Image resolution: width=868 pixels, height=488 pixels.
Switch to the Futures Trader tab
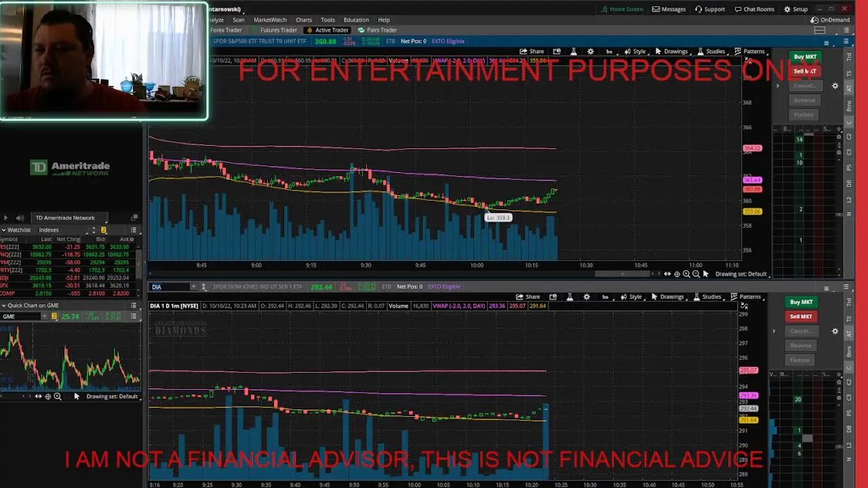pyautogui.click(x=274, y=30)
